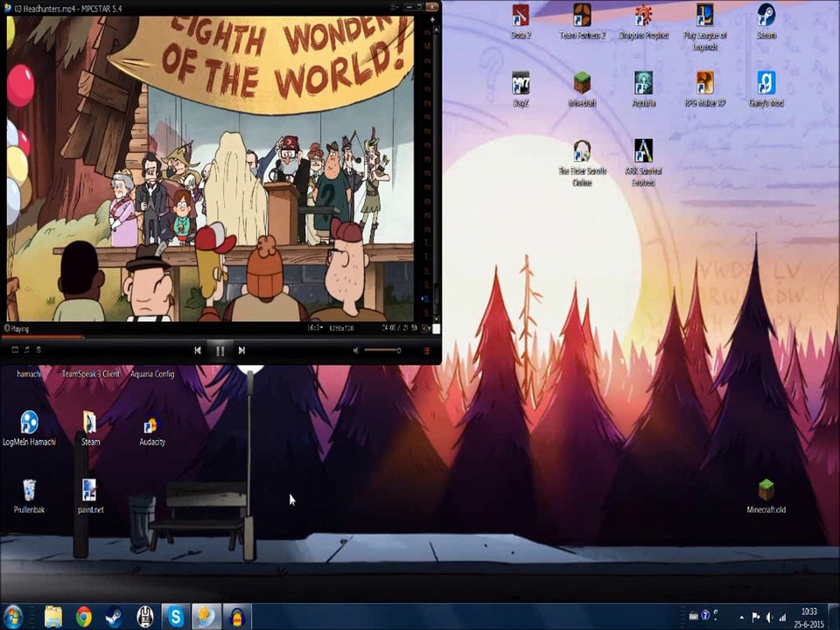This screenshot has height=630, width=840.
Task: Click the video display mode icon in MPCSTAR
Action: point(15,350)
